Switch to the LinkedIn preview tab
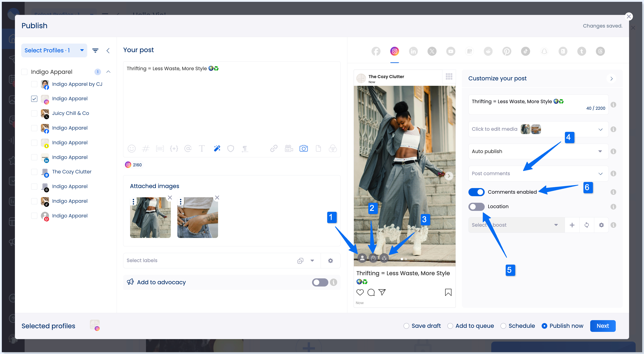The height and width of the screenshot is (354, 644). [413, 51]
